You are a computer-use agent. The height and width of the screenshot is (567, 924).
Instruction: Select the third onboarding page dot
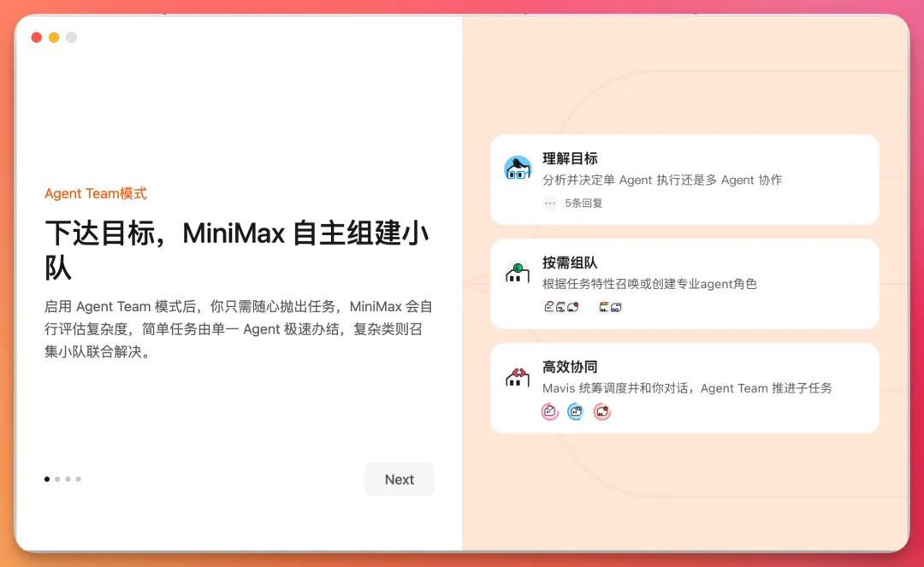(x=68, y=479)
